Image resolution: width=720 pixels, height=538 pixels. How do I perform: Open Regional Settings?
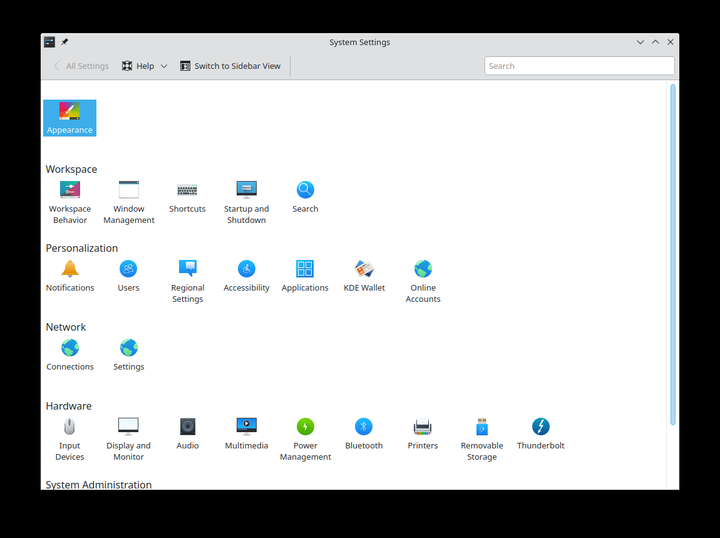coord(187,281)
